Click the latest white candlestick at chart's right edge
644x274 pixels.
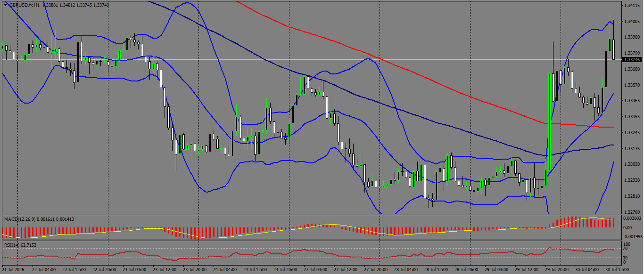pyautogui.click(x=613, y=49)
